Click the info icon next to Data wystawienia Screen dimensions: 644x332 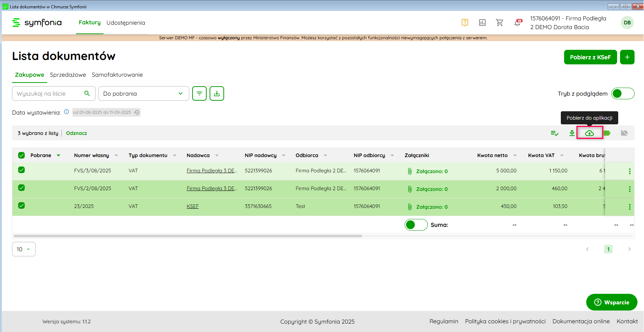click(x=66, y=112)
